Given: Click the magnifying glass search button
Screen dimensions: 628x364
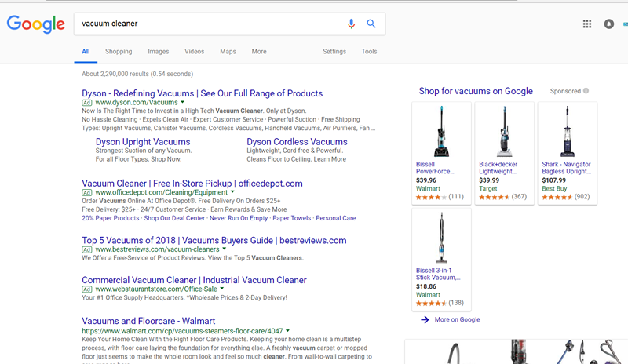Looking at the screenshot, I should click(x=371, y=24).
